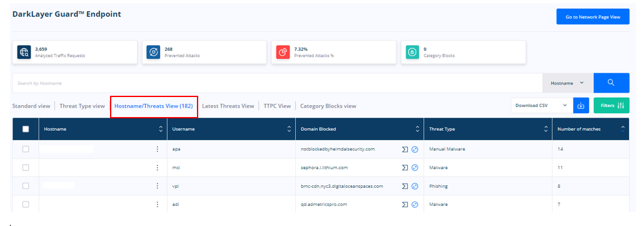Check the box for the apa row
Image resolution: width=644 pixels, height=226 pixels.
click(x=26, y=149)
